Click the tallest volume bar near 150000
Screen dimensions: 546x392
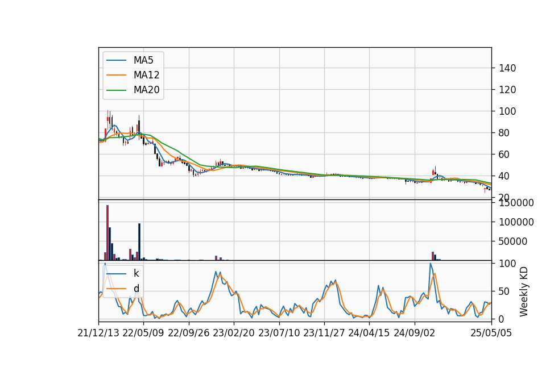(x=107, y=233)
